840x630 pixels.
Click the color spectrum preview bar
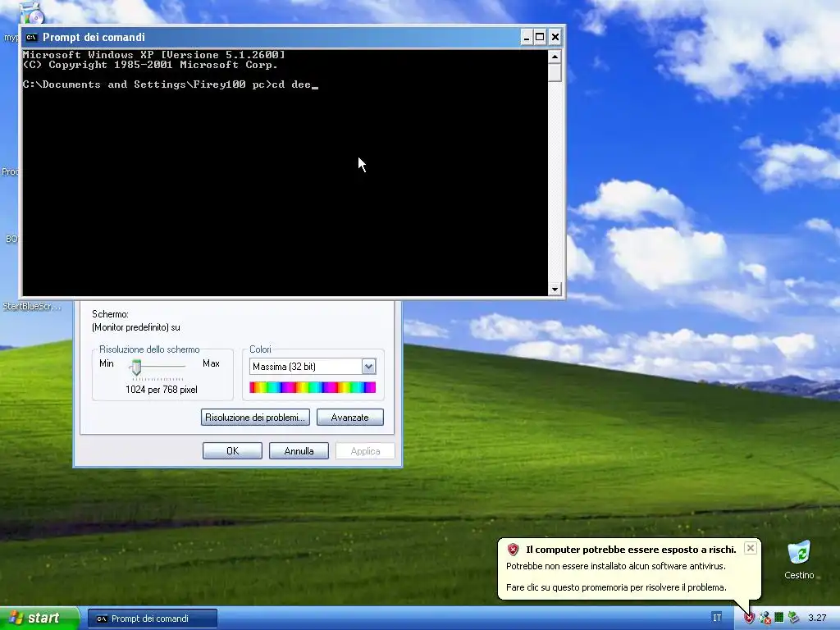click(313, 387)
